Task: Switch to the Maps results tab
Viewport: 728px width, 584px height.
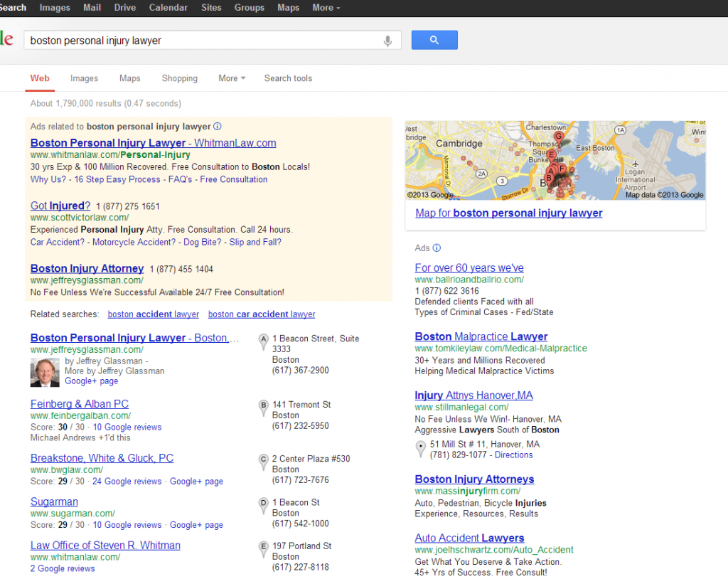Action: coord(129,78)
